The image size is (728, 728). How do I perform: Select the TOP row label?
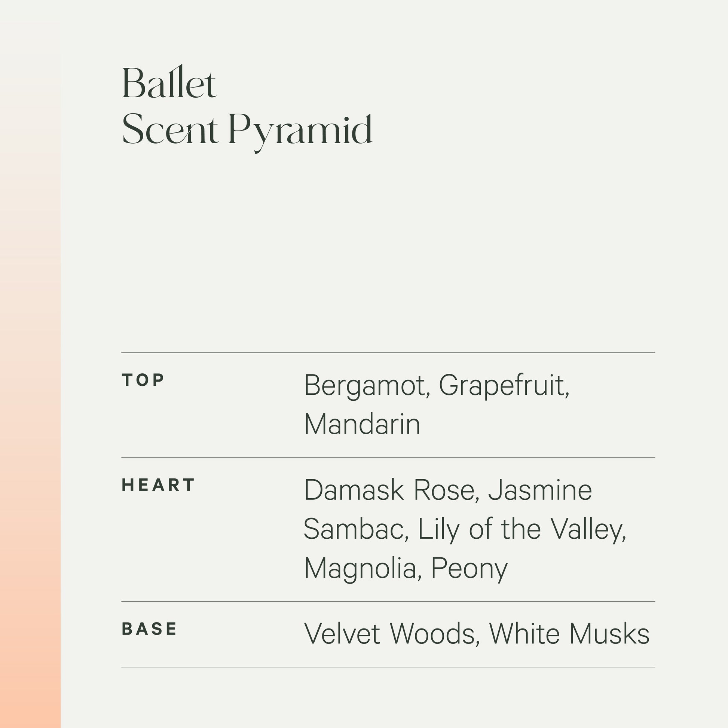point(143,380)
